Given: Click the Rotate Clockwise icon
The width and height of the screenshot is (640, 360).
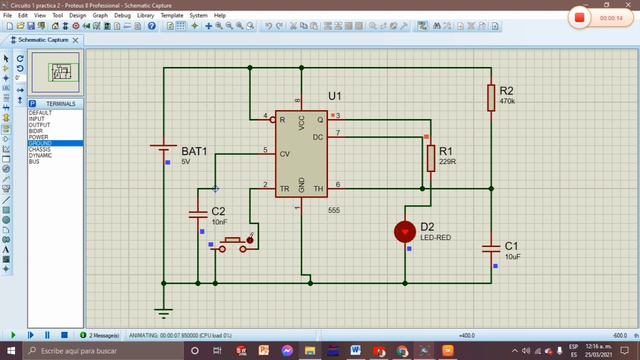Looking at the screenshot, I should point(20,59).
